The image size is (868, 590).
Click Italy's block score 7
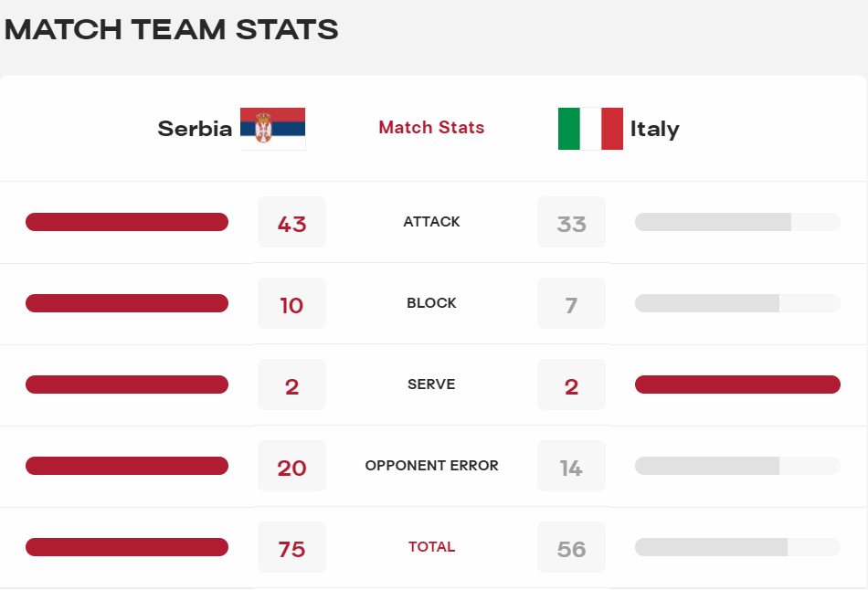click(571, 304)
